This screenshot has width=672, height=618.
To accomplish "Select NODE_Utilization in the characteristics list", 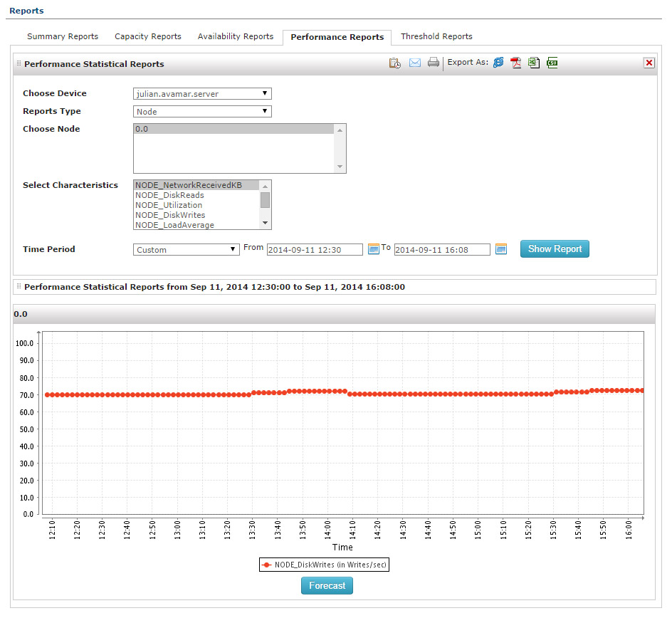I will [x=169, y=205].
